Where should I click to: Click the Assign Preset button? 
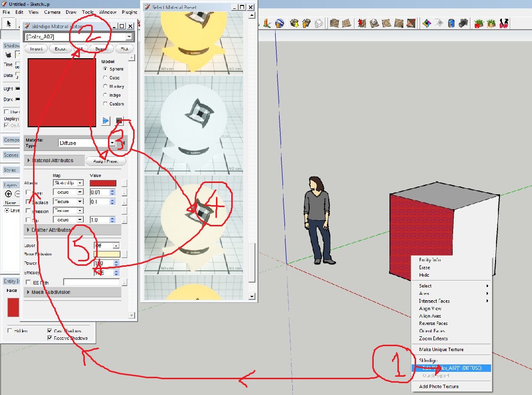click(x=106, y=161)
